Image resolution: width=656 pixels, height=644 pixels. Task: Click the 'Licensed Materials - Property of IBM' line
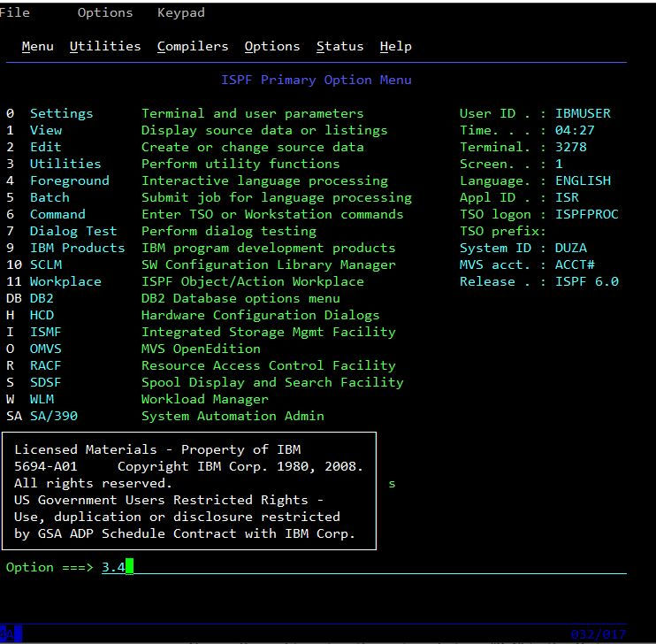(x=157, y=449)
